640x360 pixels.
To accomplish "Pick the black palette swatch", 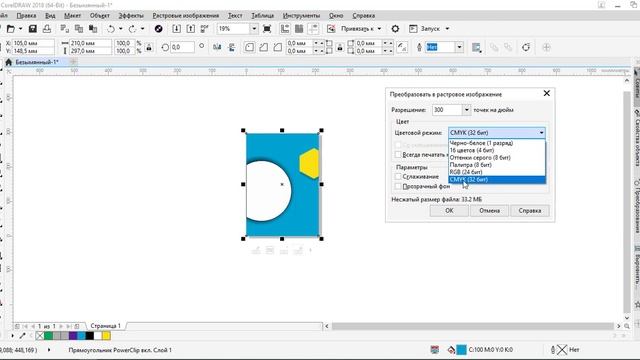I will click(x=89, y=336).
